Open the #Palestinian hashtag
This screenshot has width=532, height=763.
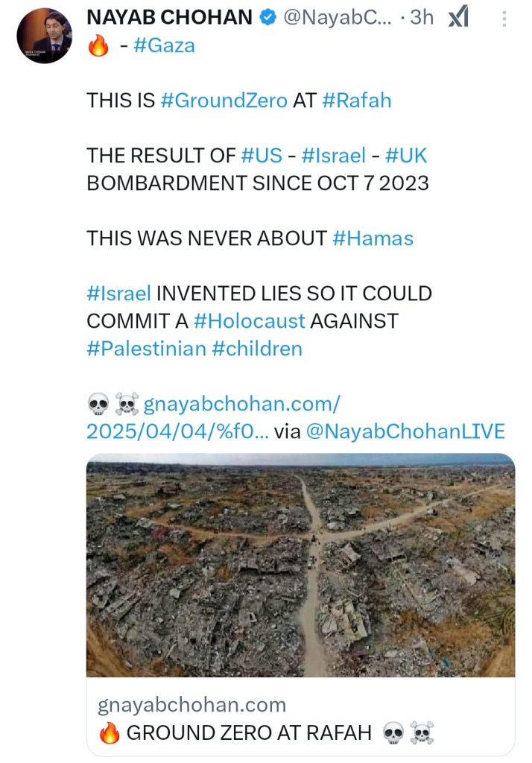[146, 349]
